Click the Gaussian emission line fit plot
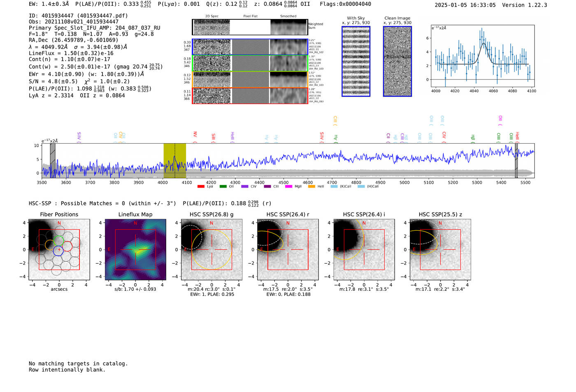The width and height of the screenshot is (576, 392). point(483,56)
